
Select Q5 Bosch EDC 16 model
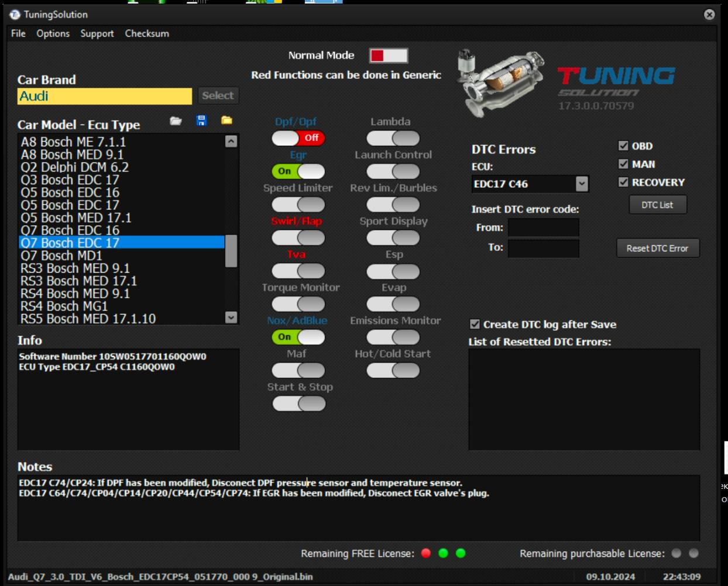click(x=122, y=192)
